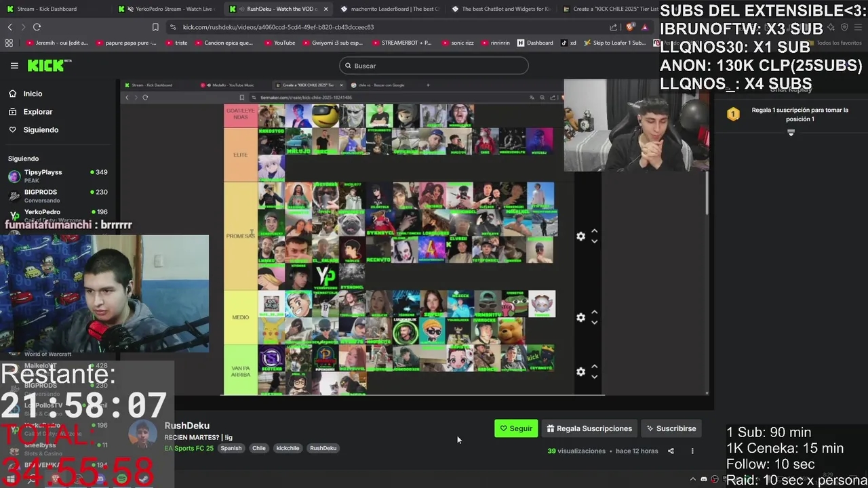This screenshot has height=488, width=868.
Task: Open Brave Shields lion icon
Action: click(629, 27)
